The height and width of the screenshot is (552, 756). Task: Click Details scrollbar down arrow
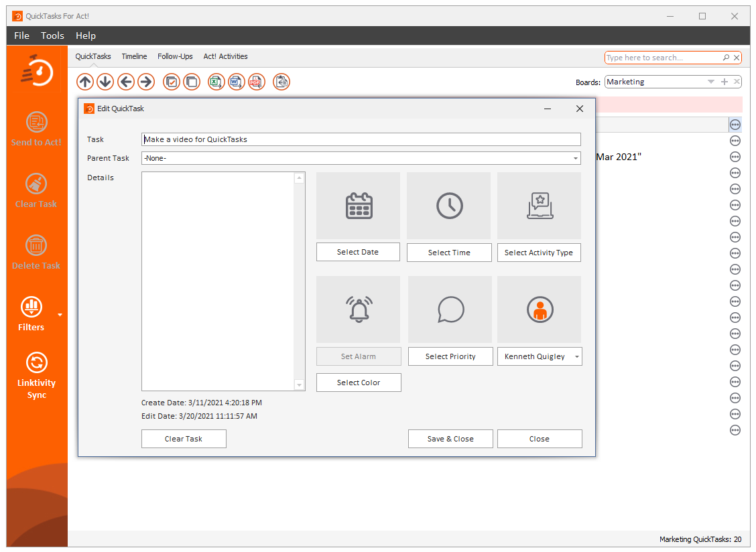tap(300, 385)
